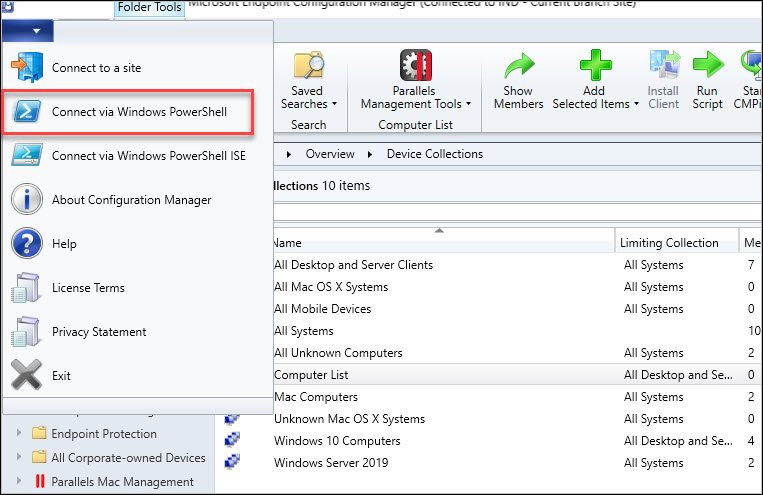This screenshot has height=495, width=763.
Task: Click the collection icon beside Windows 10 Computers
Action: coord(232,440)
